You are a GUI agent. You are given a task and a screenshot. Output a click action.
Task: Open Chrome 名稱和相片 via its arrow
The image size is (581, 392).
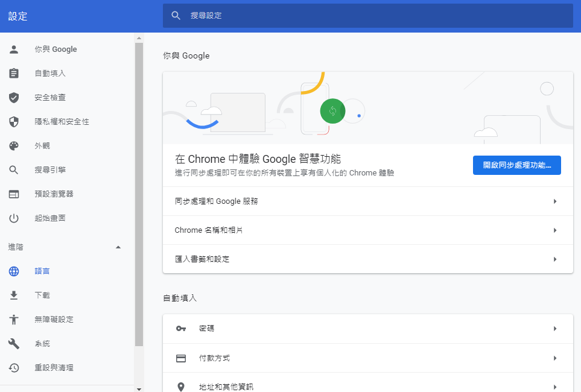[x=554, y=230]
